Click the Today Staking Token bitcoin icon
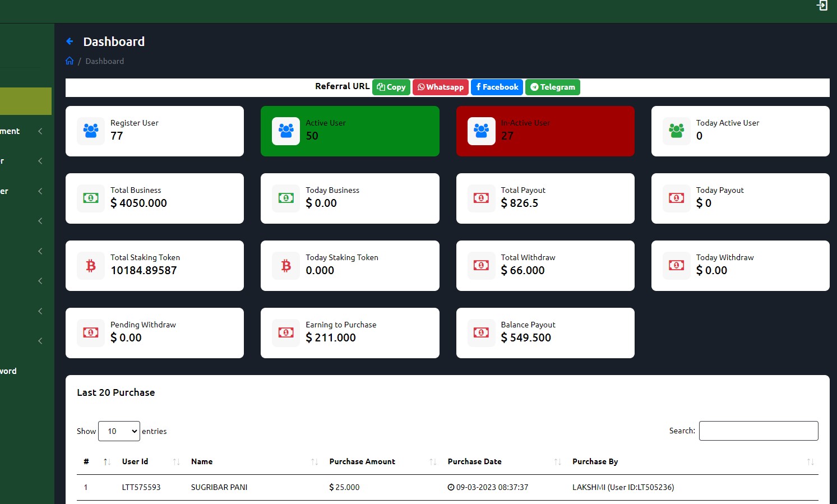 point(286,266)
